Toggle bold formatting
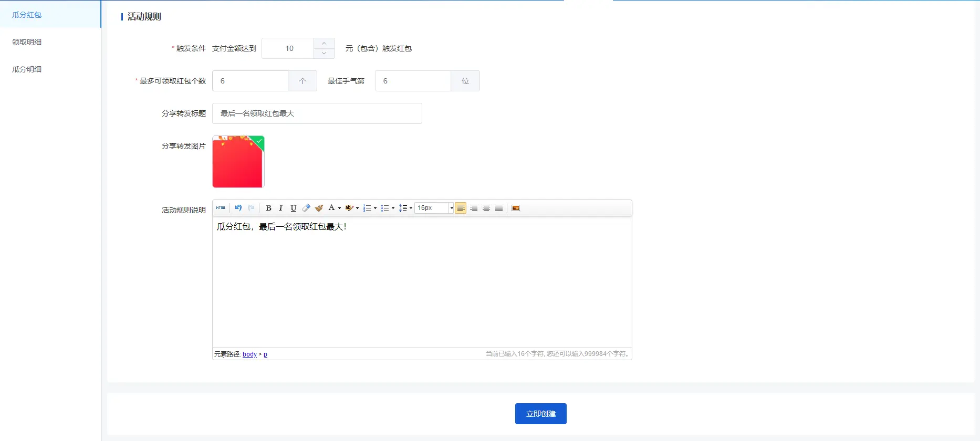 [268, 208]
